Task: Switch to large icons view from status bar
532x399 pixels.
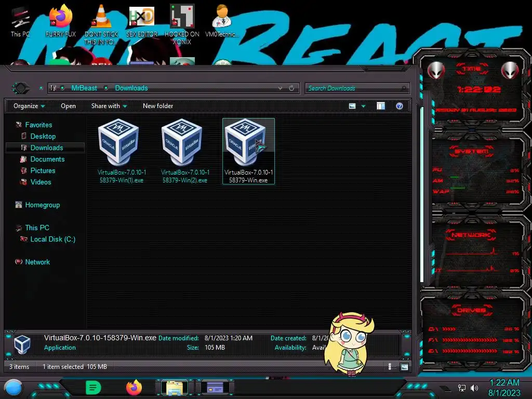Action: (404, 367)
